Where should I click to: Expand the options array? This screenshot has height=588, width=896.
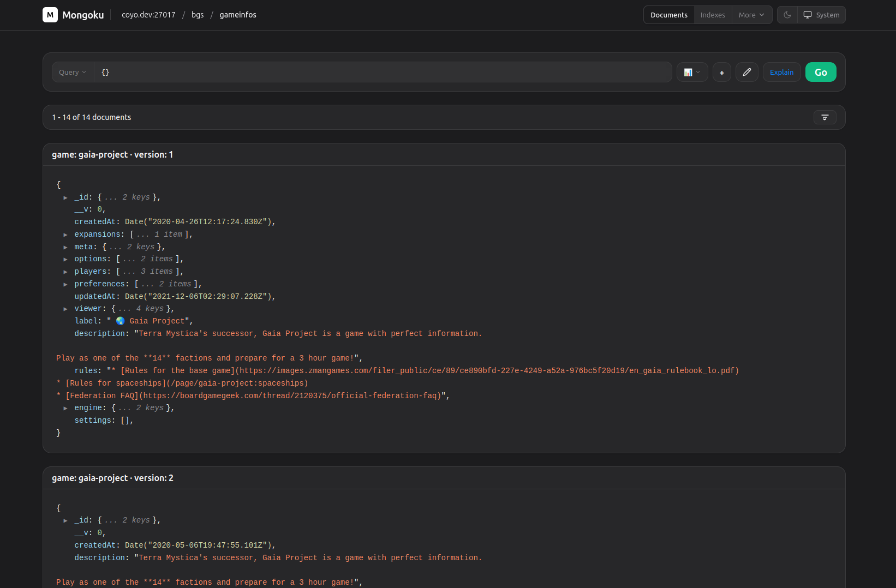click(x=65, y=259)
